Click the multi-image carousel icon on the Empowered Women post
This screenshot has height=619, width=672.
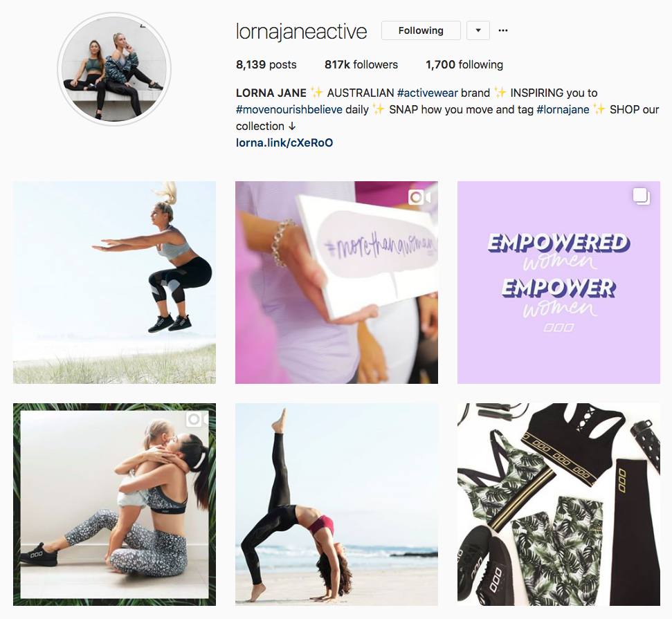tap(641, 196)
